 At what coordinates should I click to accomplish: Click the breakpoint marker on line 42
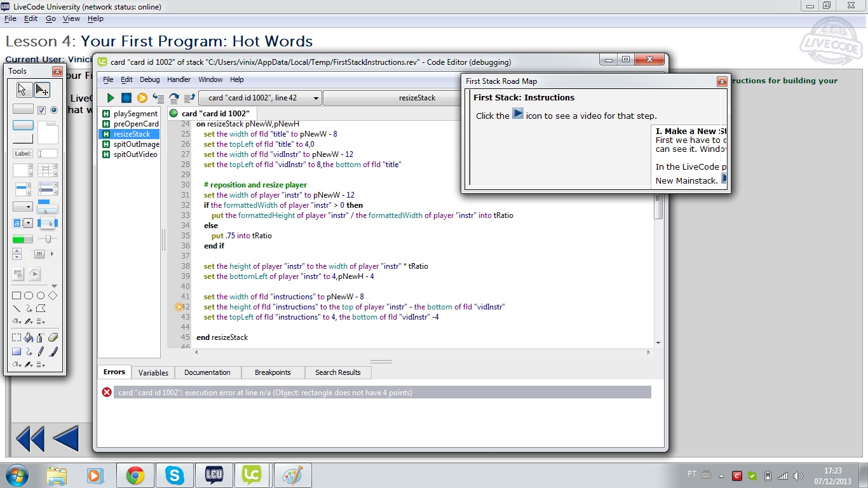[179, 307]
